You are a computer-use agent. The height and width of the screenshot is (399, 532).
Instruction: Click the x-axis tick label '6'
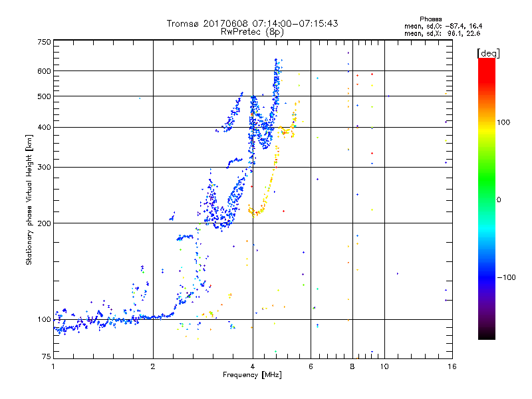point(311,366)
